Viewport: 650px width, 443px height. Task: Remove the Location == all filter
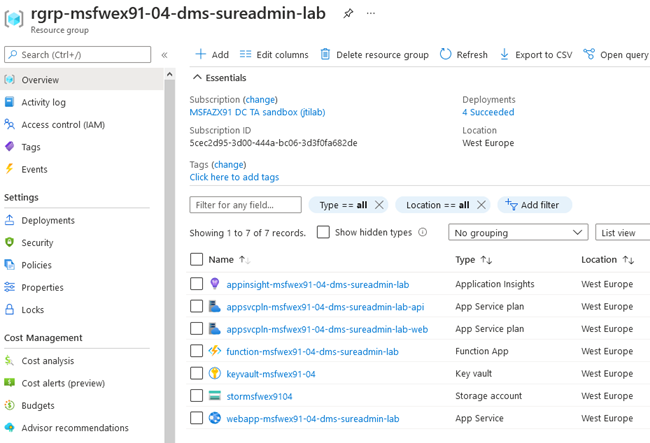[x=481, y=205]
